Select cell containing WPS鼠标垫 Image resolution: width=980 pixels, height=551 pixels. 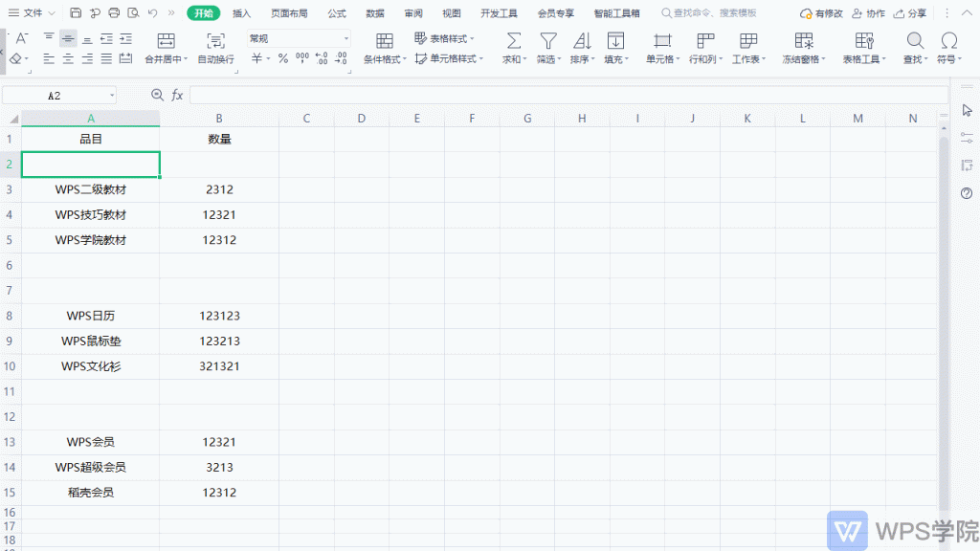click(91, 342)
